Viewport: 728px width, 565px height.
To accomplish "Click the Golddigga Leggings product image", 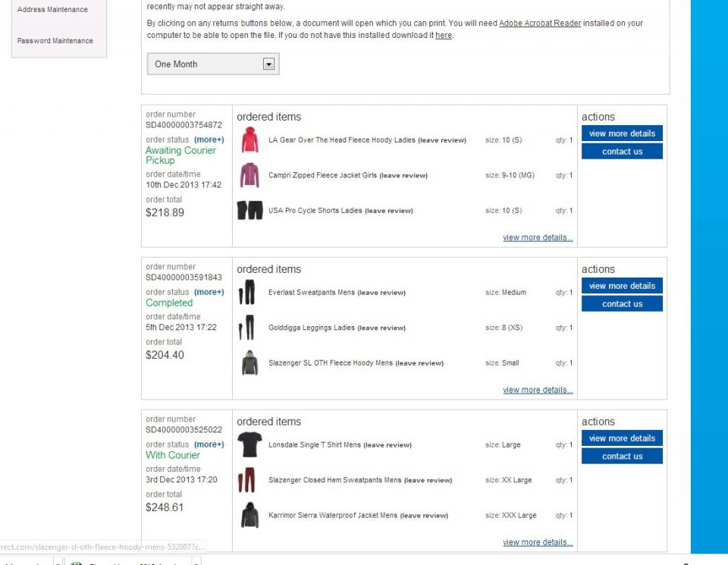I will 247,328.
